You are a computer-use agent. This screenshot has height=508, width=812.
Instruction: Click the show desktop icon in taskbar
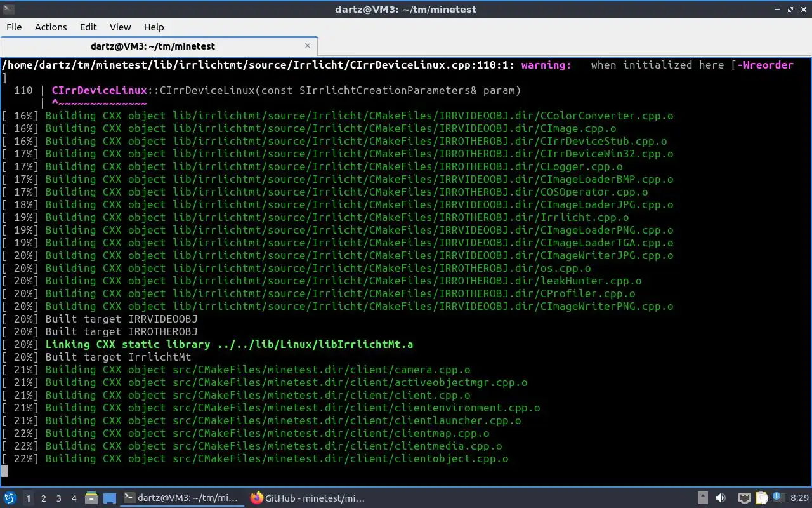tap(110, 498)
